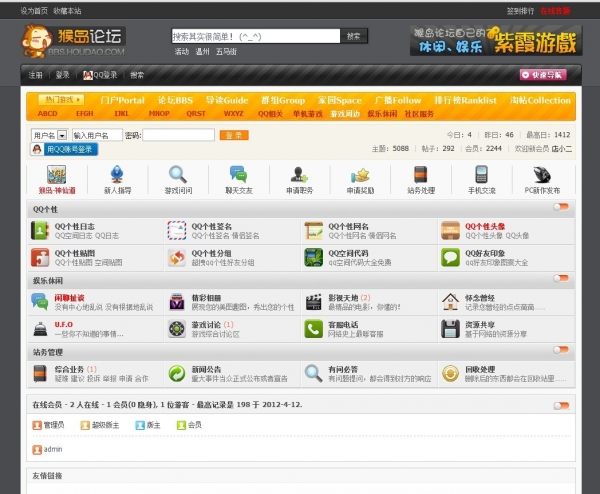The image size is (600, 494).
Task: Open the QQ个性日志 forum icon
Action: 40,231
